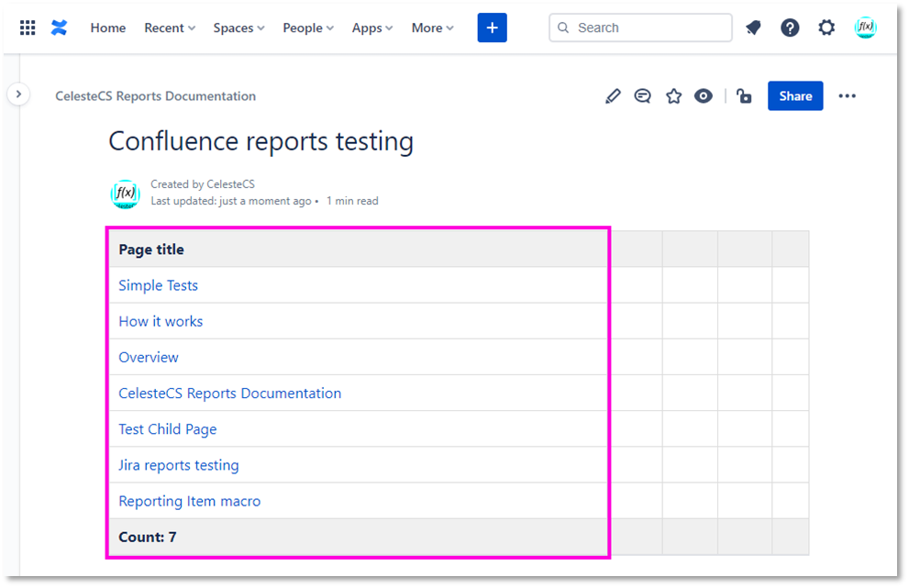Expand the More dropdown menu
The image size is (909, 588).
click(x=432, y=28)
